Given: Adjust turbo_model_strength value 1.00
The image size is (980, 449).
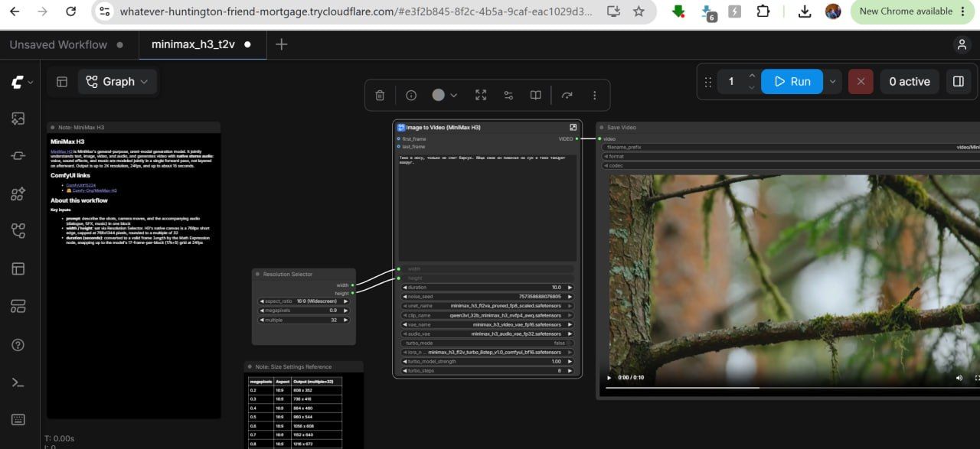Looking at the screenshot, I should pos(487,361).
